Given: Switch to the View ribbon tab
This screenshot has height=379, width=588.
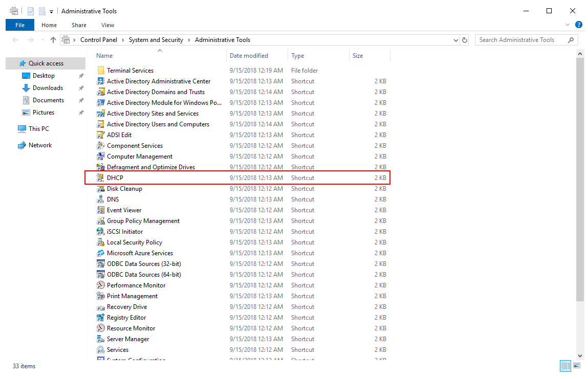Looking at the screenshot, I should pyautogui.click(x=107, y=25).
